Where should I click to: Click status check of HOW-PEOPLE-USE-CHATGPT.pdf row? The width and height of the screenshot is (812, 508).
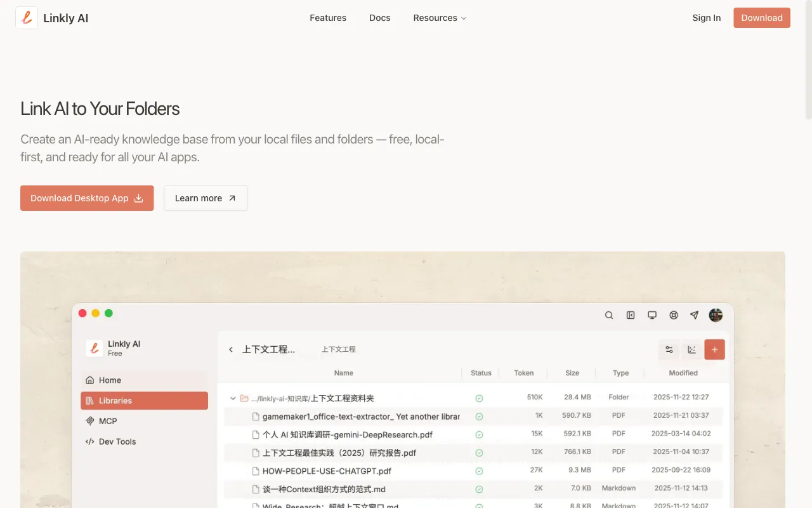coord(479,471)
